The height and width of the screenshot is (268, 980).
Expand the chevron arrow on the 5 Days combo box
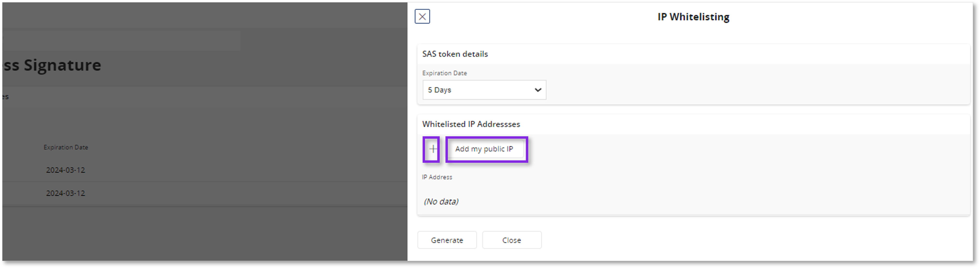point(538,90)
